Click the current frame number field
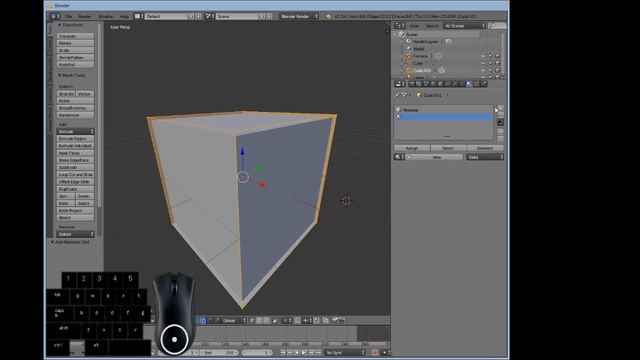The width and height of the screenshot is (640, 360). [257, 352]
